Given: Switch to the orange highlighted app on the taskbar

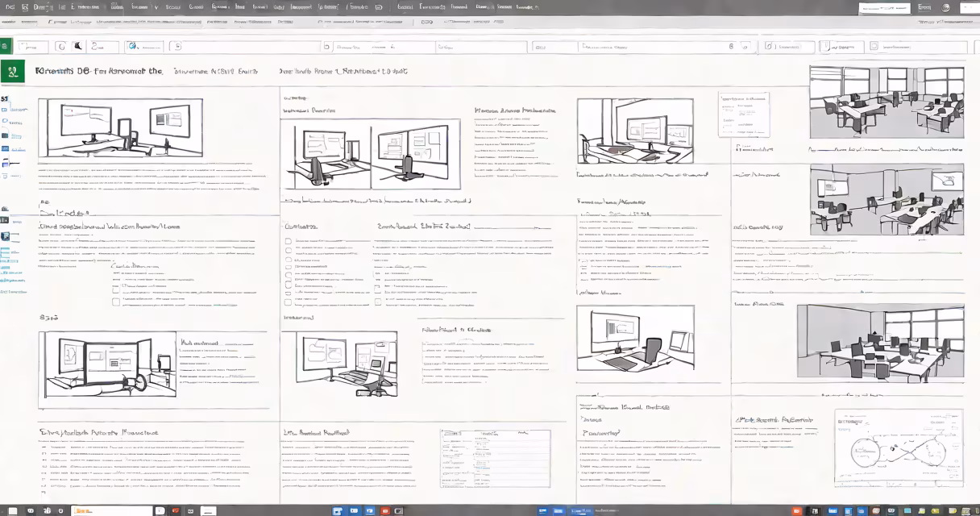Looking at the screenshot, I should pyautogui.click(x=111, y=510).
